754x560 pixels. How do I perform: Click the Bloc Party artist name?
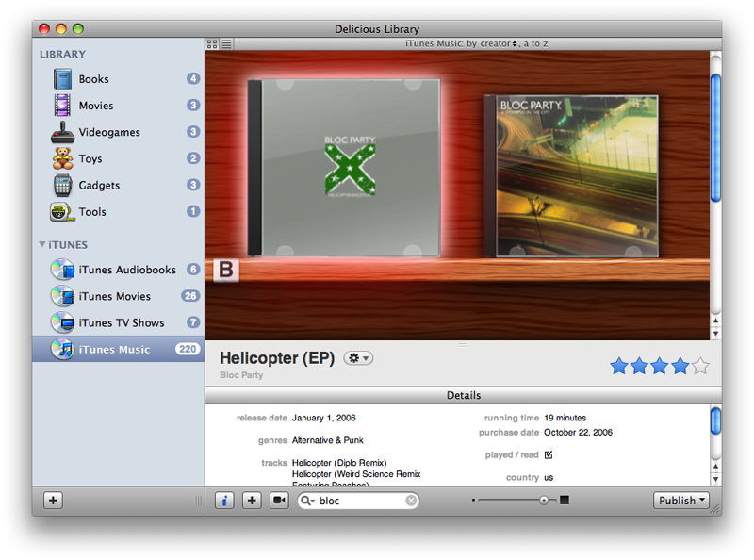(241, 375)
